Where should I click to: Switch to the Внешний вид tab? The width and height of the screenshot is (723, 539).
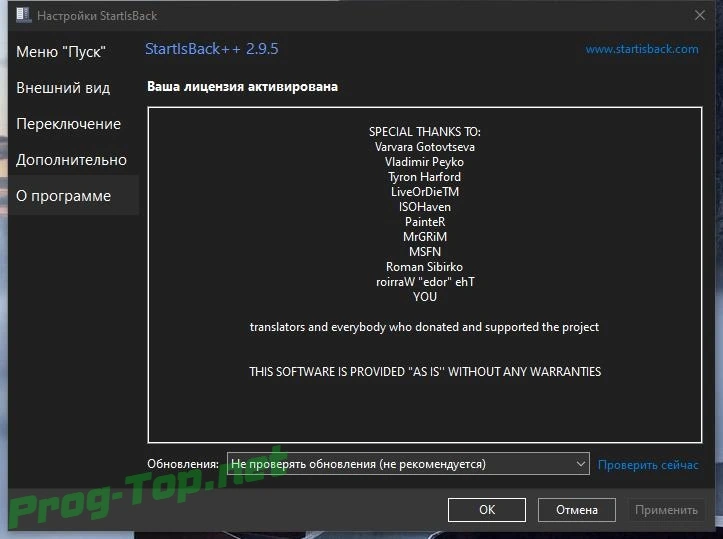tap(63, 88)
